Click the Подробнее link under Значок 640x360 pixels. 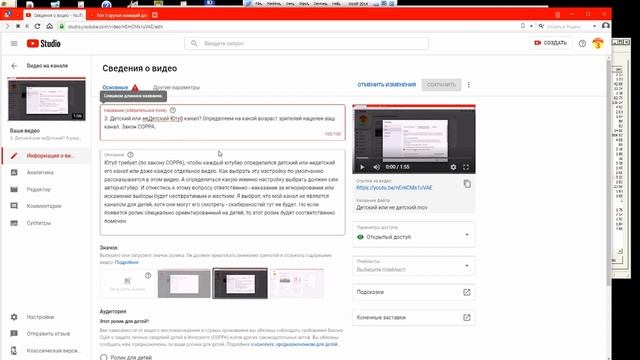127,262
